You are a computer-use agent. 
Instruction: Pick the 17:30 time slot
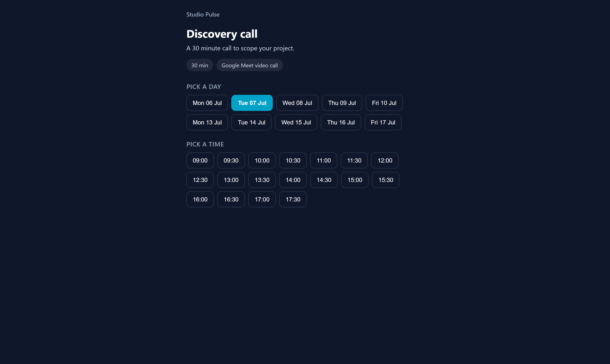pos(293,199)
